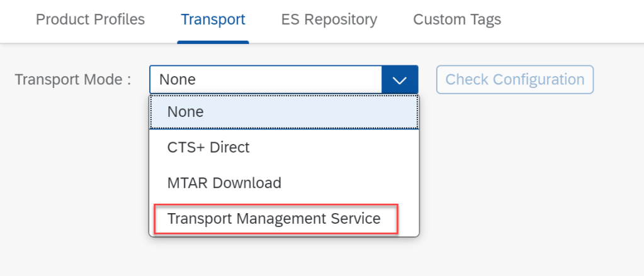Click the CTS+ Direct list entry
Screen dimensions: 644x276
click(x=283, y=147)
